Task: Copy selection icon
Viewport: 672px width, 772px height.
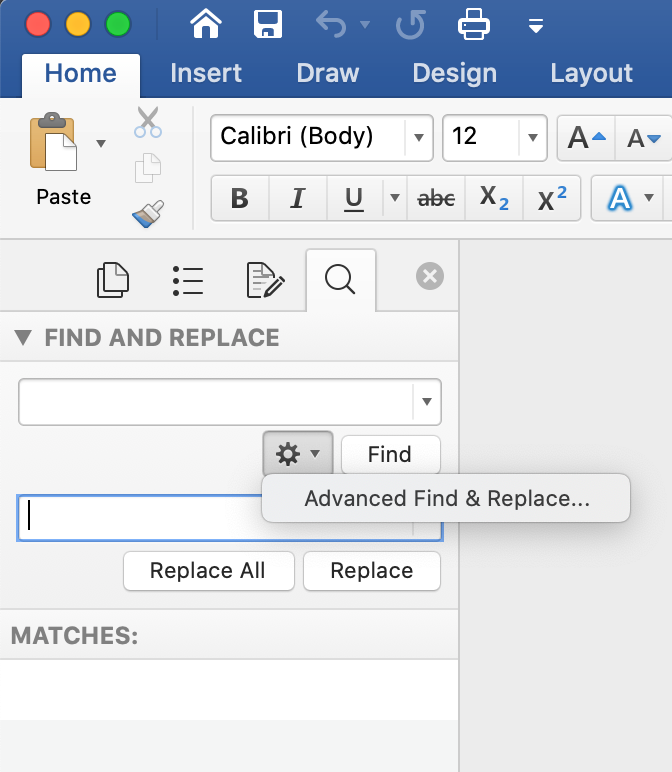Action: (x=148, y=167)
